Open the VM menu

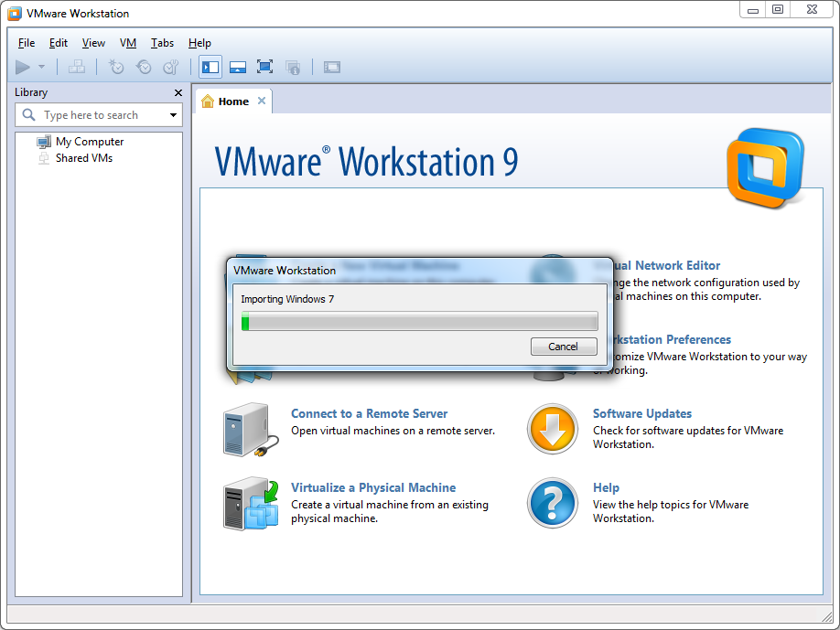coord(128,43)
